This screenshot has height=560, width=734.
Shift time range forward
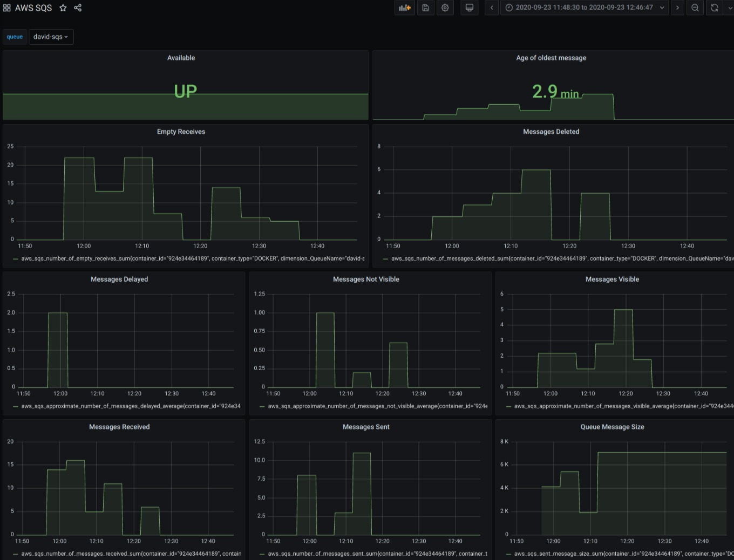[x=677, y=8]
